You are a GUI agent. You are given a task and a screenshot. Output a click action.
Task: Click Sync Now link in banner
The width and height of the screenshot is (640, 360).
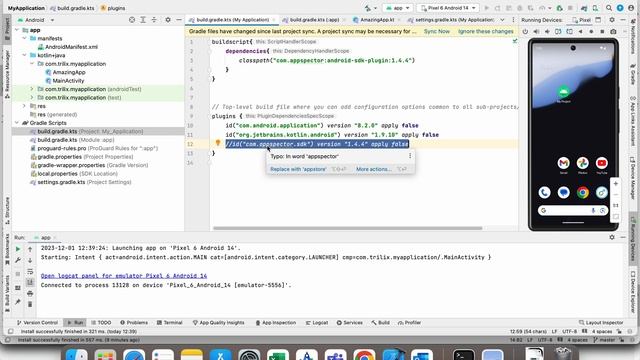pos(436,31)
